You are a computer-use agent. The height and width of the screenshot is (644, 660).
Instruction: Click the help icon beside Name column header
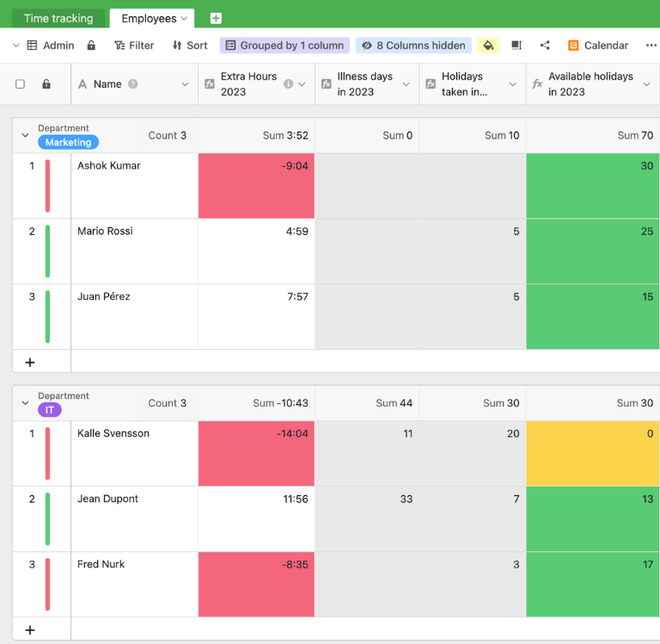tap(132, 84)
